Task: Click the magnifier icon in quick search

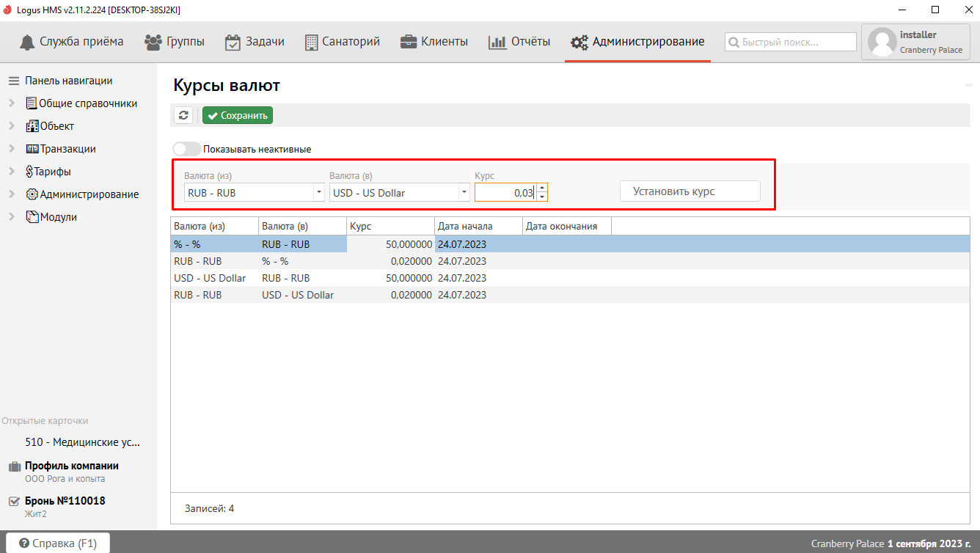Action: (734, 43)
